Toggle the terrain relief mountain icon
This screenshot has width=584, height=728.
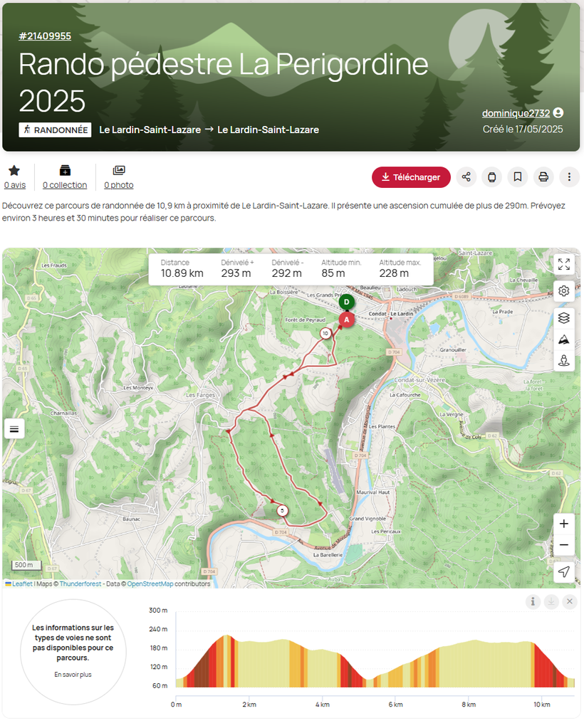[x=563, y=339]
